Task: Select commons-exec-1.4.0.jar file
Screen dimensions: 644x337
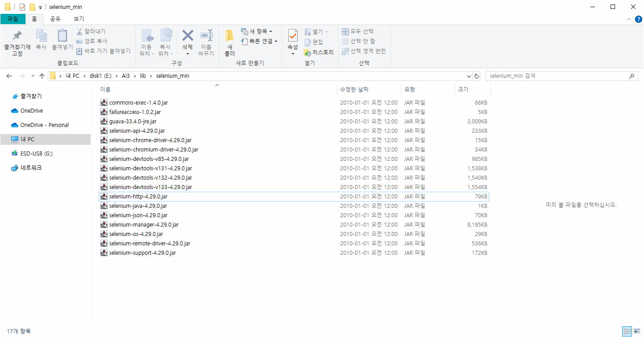Action: (294, 103)
